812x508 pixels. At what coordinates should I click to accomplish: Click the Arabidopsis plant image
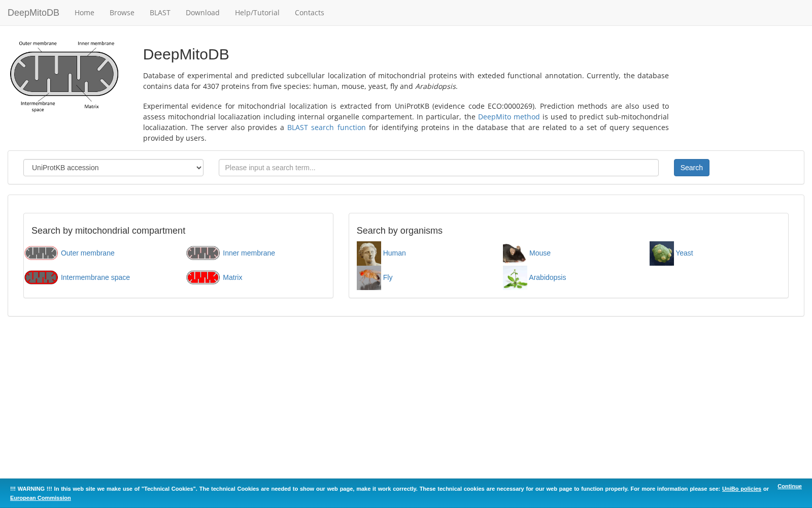(x=515, y=278)
